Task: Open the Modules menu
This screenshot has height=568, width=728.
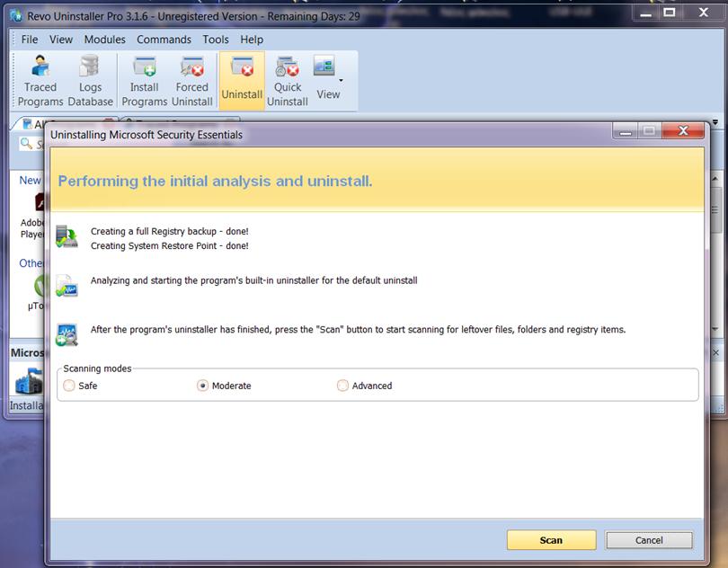Action: [x=104, y=40]
